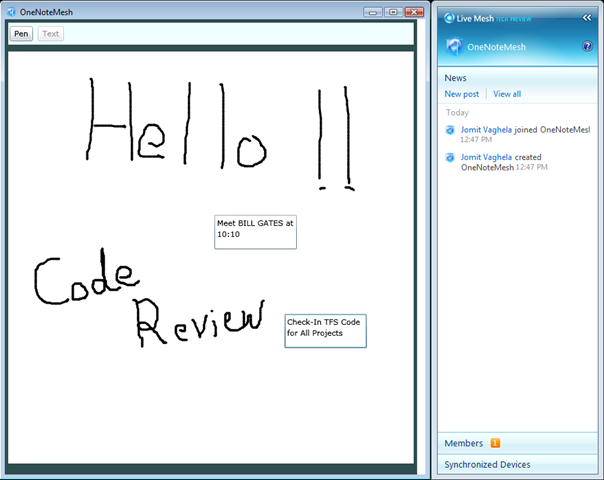Open the View all news link
The width and height of the screenshot is (604, 480).
click(x=507, y=94)
